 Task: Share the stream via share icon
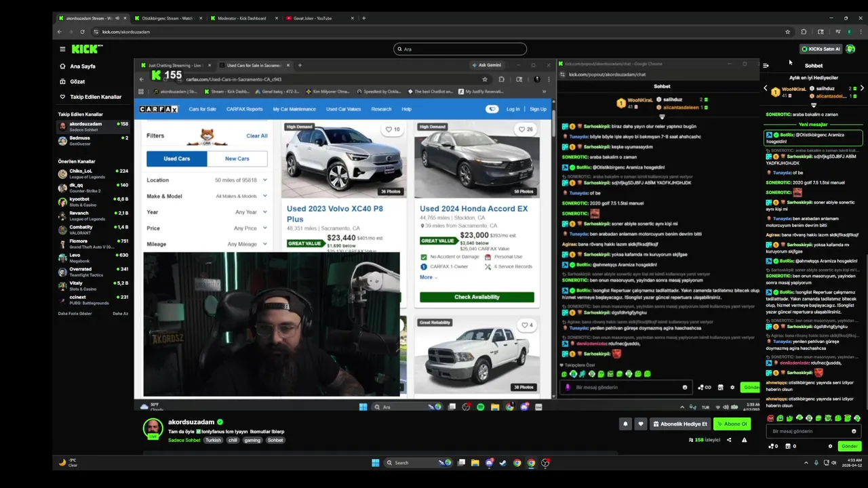pos(729,440)
